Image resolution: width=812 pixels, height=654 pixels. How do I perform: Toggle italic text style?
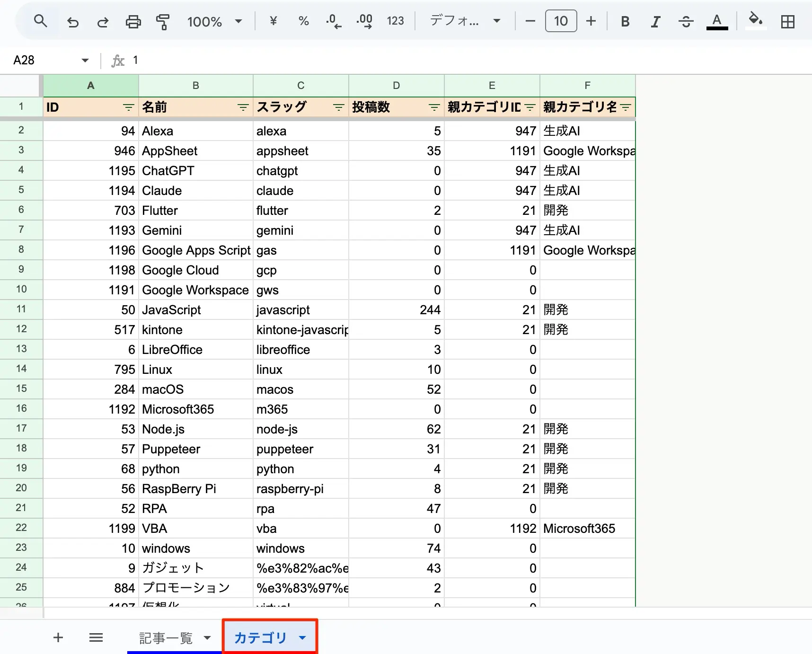(x=655, y=22)
